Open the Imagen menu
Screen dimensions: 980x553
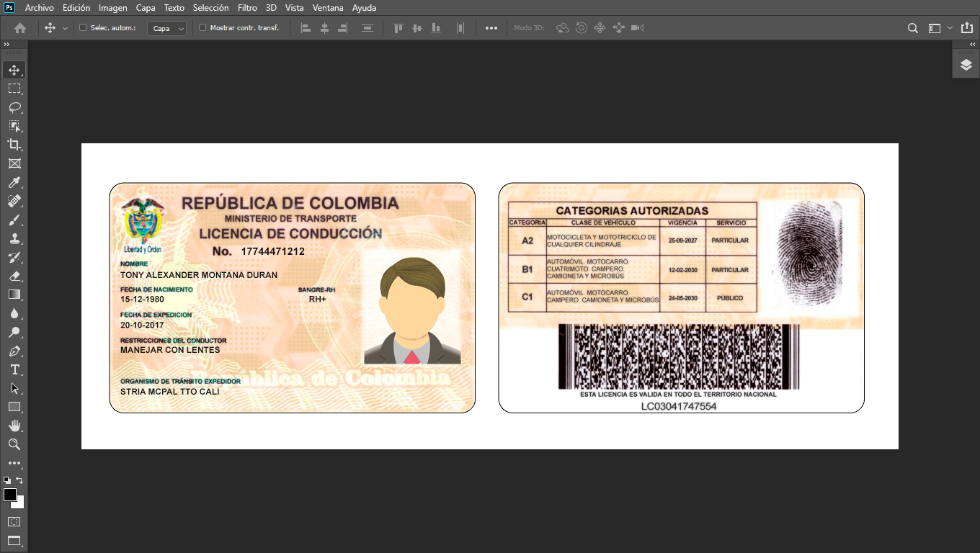pos(113,8)
